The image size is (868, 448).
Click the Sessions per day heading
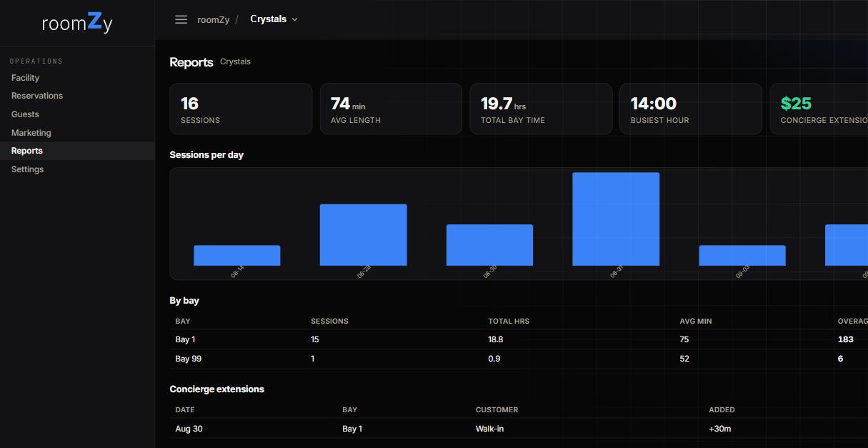click(x=206, y=154)
